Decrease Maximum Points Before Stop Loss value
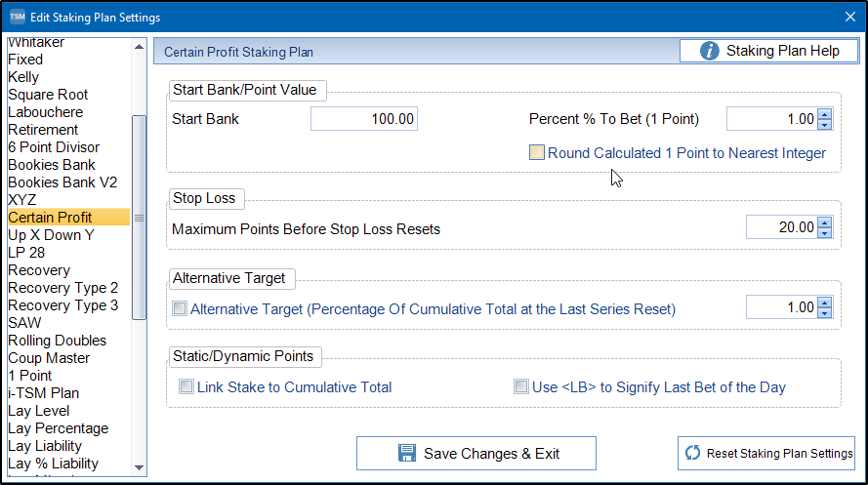This screenshot has height=485, width=868. (825, 232)
